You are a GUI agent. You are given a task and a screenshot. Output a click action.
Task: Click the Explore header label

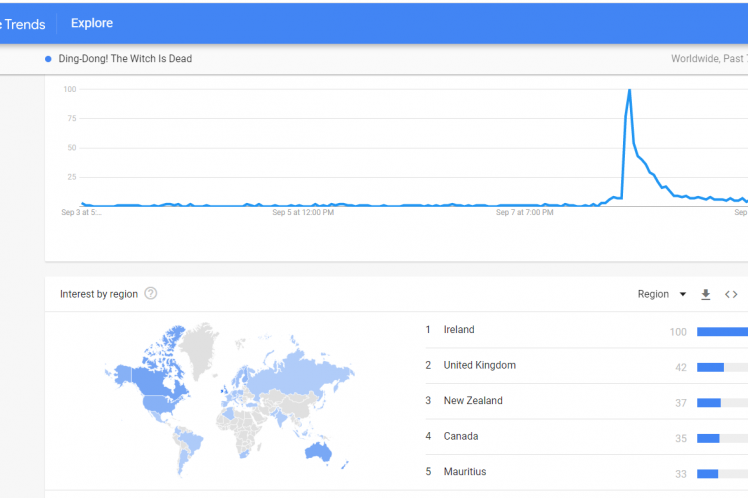[92, 23]
